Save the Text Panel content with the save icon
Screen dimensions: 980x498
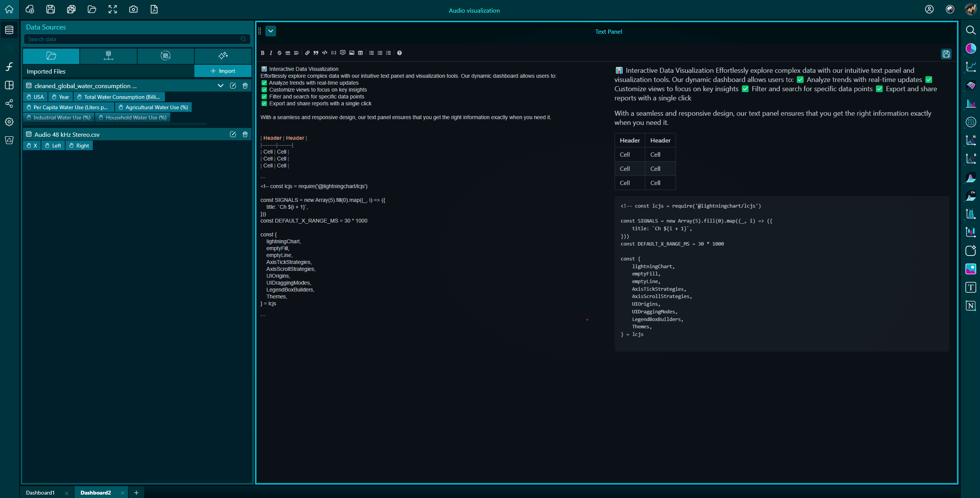[x=947, y=54]
